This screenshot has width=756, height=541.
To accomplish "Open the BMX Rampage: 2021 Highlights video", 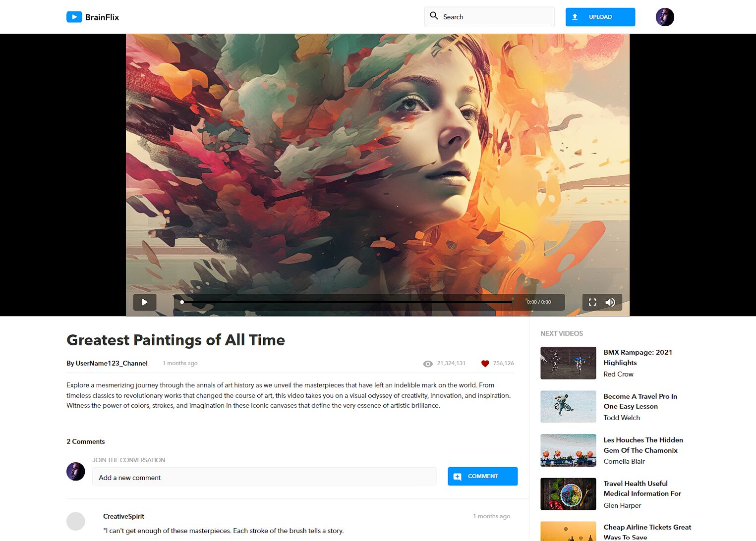I will (568, 363).
